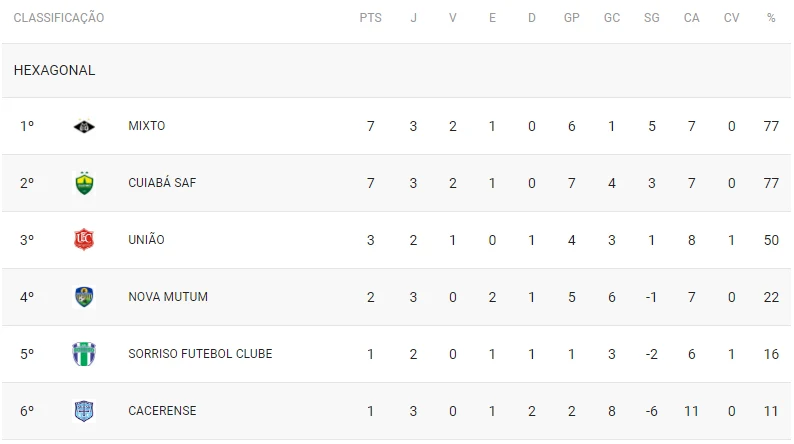Click the SG column header

[652, 18]
